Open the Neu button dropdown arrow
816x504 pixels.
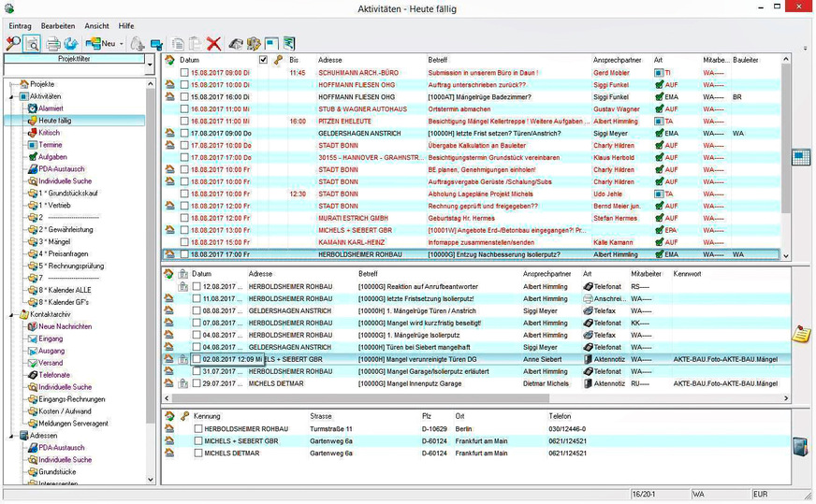(122, 44)
